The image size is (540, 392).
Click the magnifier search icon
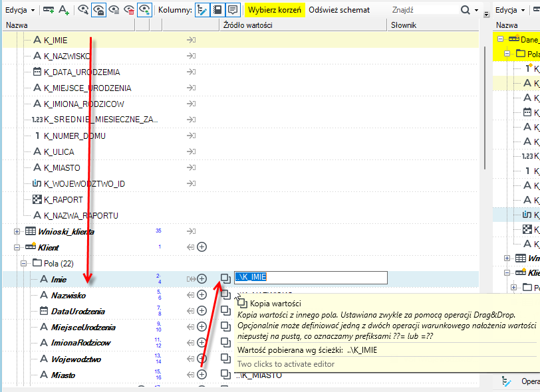(x=466, y=10)
